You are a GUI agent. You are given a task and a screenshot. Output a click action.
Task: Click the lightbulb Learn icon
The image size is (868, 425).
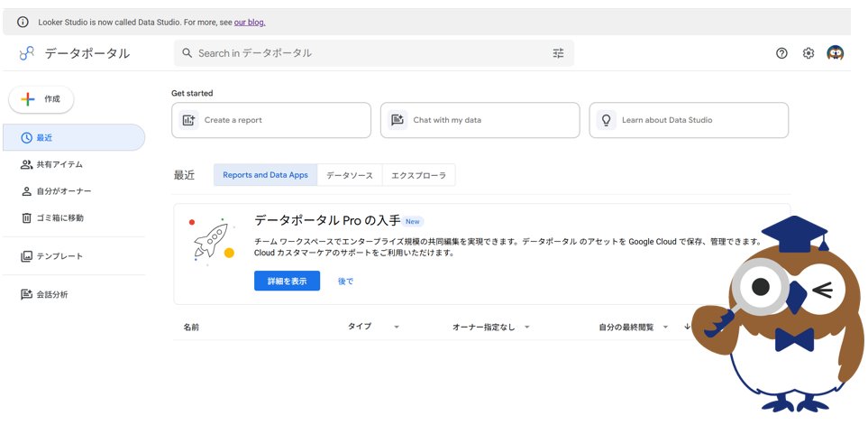tap(607, 120)
